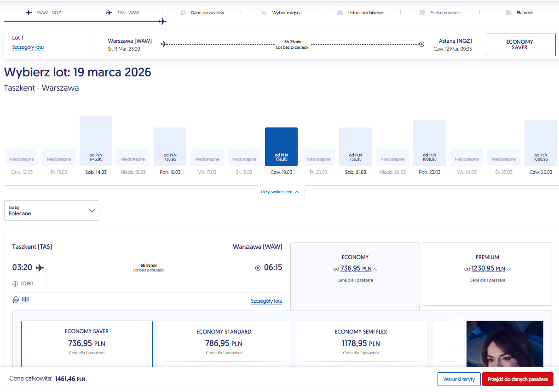Image resolution: width=559 pixels, height=392 pixels.
Task: Pick the Pon. 23.03 price bar
Action: tap(430, 143)
